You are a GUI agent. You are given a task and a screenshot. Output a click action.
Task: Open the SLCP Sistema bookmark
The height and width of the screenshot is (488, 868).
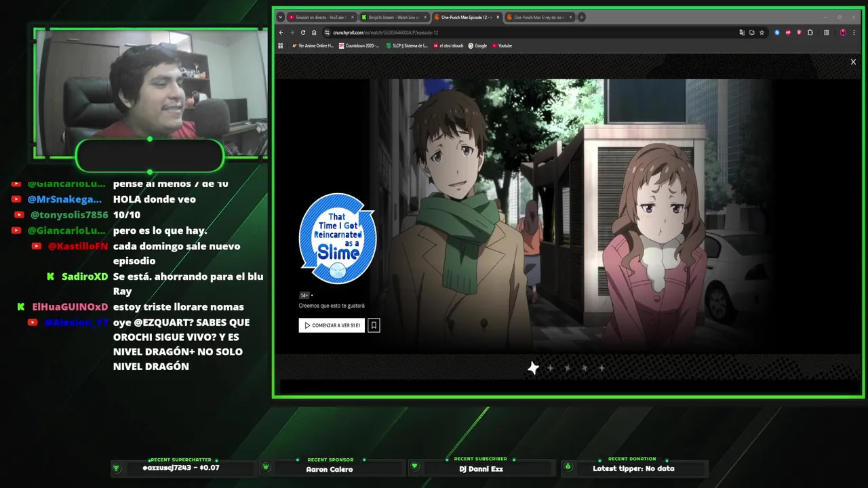coord(407,46)
